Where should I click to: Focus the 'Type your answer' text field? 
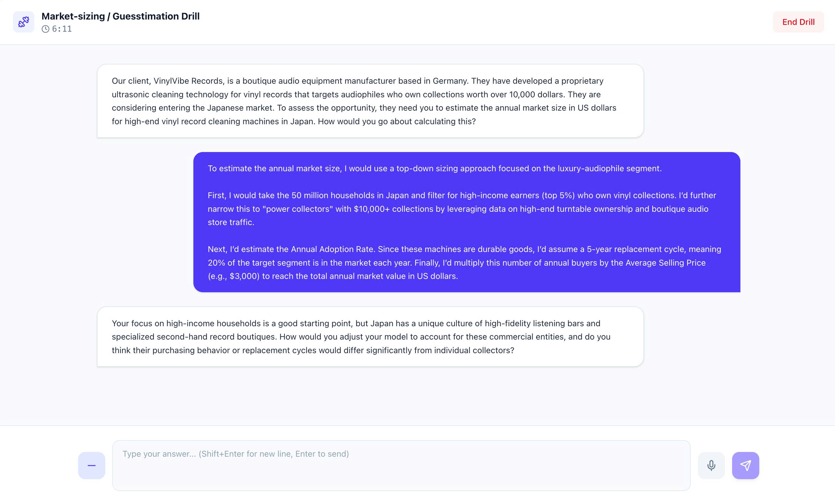click(x=401, y=465)
